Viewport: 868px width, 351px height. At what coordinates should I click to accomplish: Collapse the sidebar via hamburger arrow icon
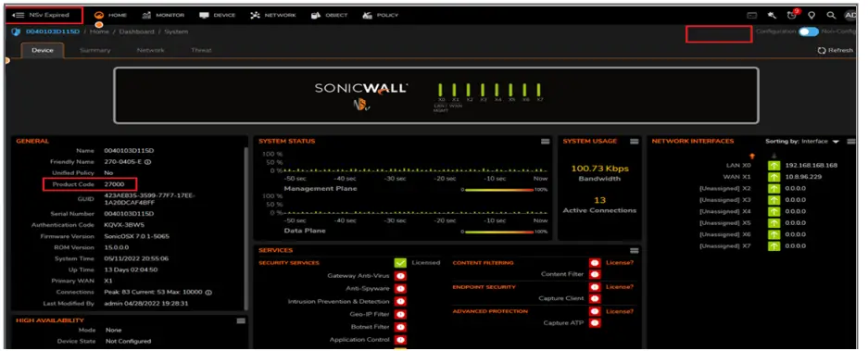18,15
